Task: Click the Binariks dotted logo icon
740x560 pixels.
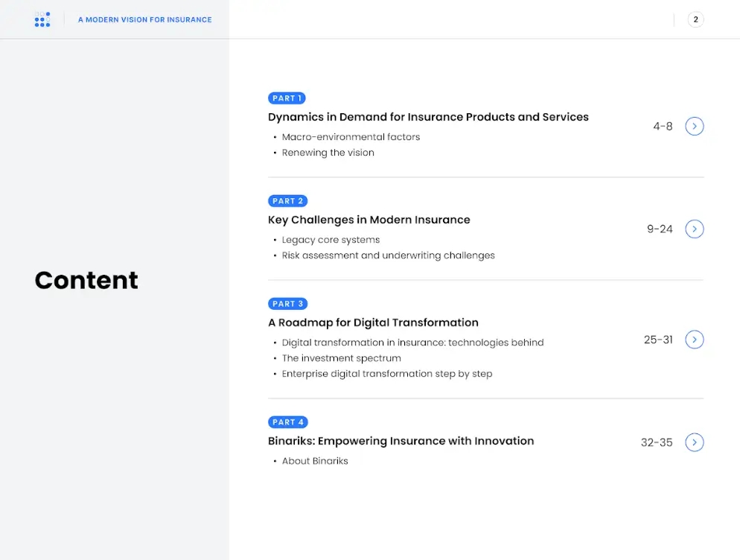Action: [x=42, y=19]
